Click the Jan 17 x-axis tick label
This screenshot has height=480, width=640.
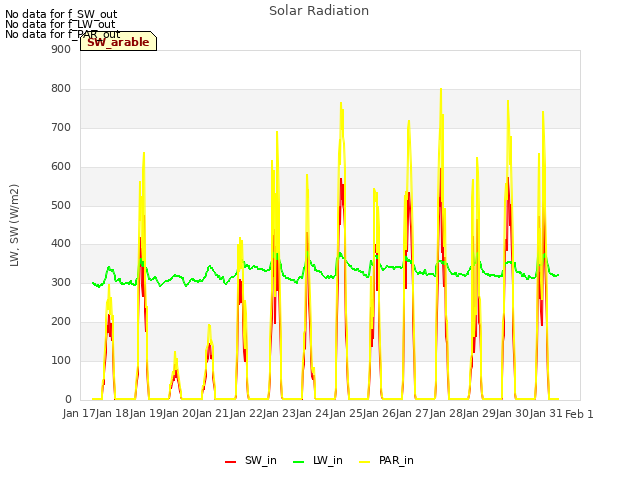click(79, 414)
